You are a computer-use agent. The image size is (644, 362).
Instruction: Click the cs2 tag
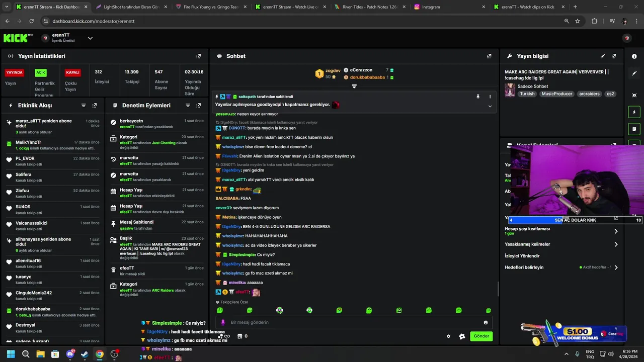(610, 94)
